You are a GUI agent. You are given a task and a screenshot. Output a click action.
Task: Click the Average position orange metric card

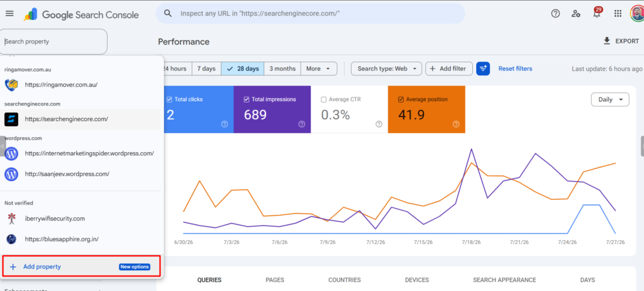426,109
